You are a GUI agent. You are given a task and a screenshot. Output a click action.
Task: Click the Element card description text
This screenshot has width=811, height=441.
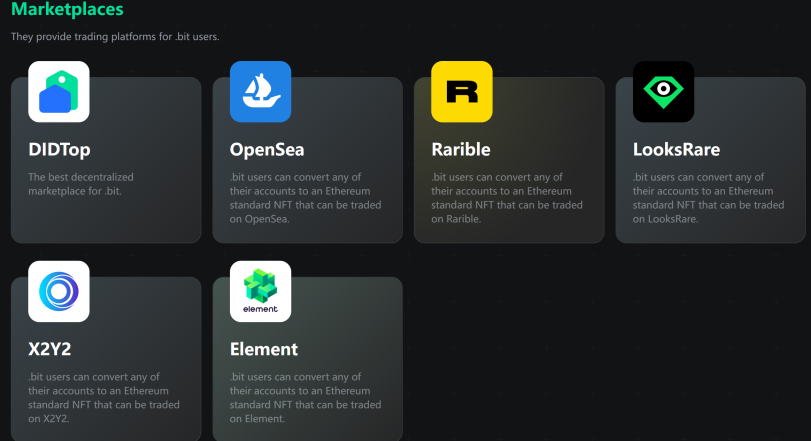pos(305,398)
